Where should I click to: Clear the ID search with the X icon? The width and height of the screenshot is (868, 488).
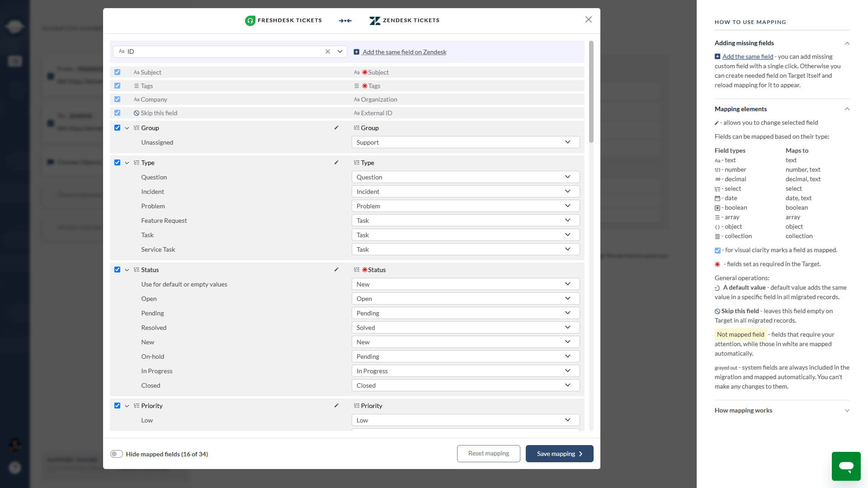point(328,52)
